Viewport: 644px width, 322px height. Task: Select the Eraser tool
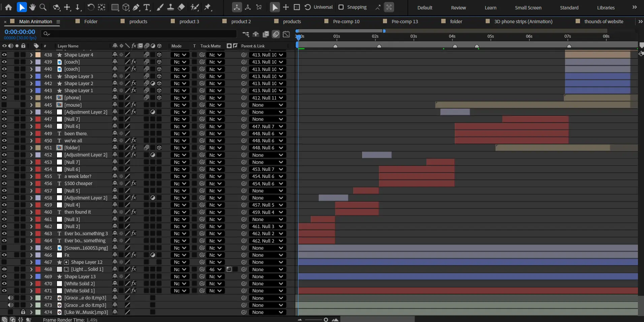click(181, 7)
